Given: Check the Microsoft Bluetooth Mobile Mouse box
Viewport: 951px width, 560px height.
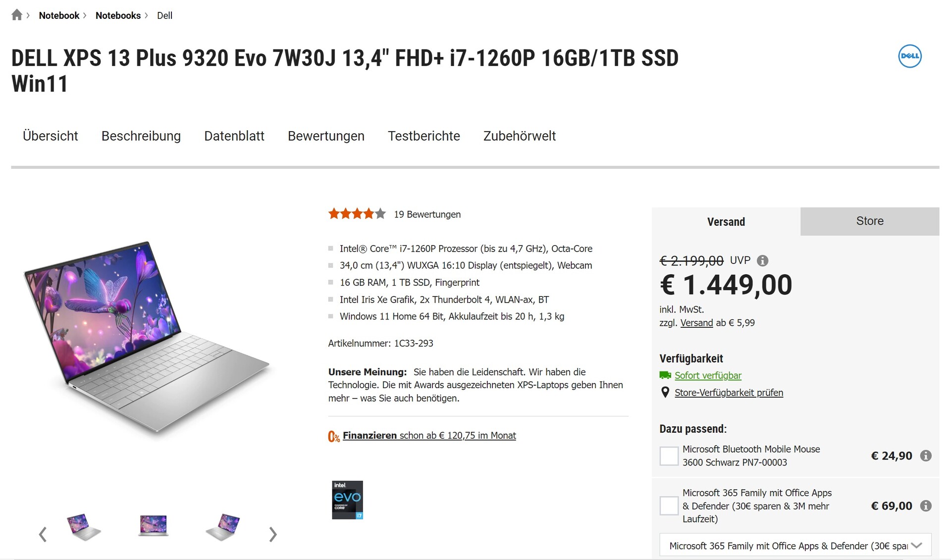Looking at the screenshot, I should [669, 456].
